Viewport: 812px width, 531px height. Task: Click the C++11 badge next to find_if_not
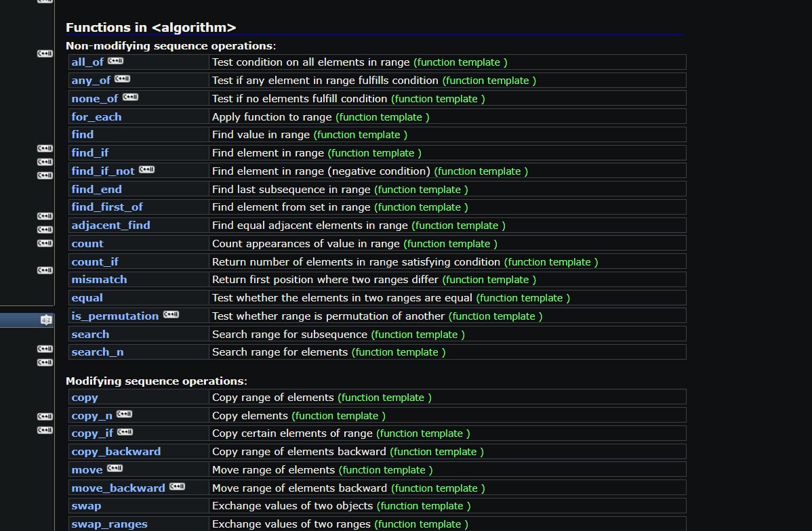click(x=146, y=170)
